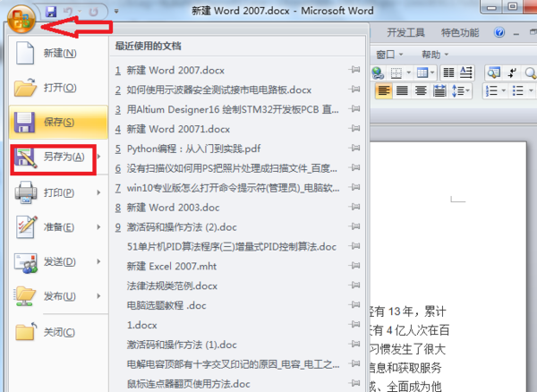Toggle pin for 新建 Word 2003.doc
This screenshot has height=392, width=537.
point(354,207)
